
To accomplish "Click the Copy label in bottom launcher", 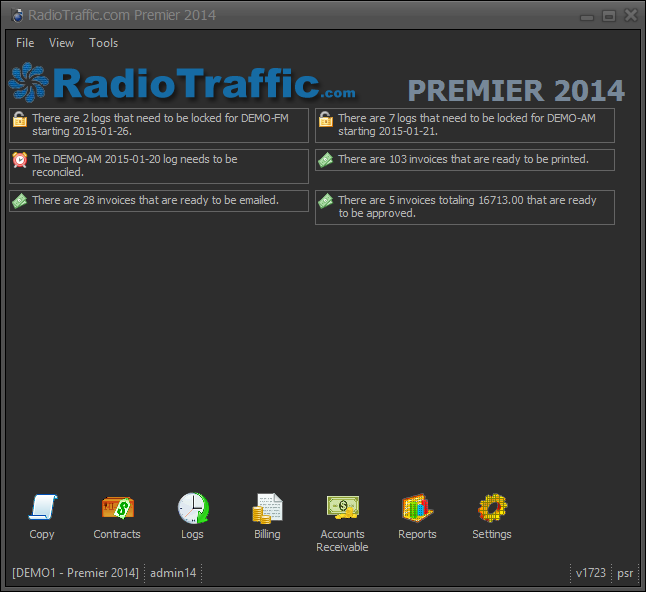I will pyautogui.click(x=42, y=534).
